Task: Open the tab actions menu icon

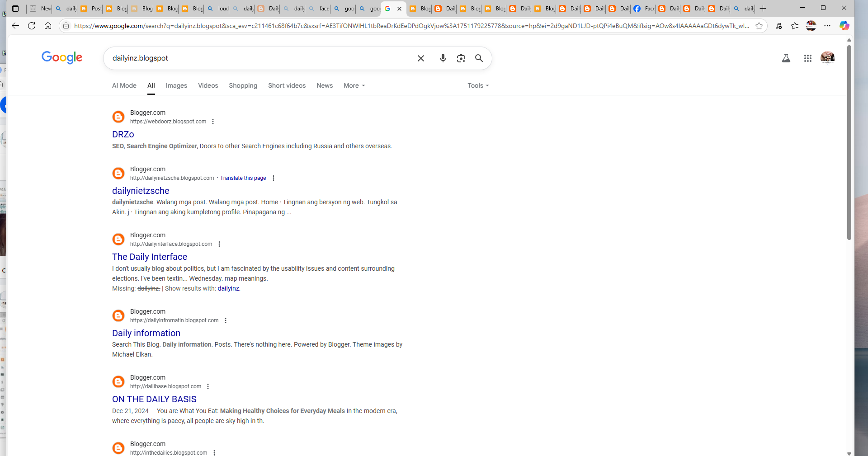Action: coord(15,9)
